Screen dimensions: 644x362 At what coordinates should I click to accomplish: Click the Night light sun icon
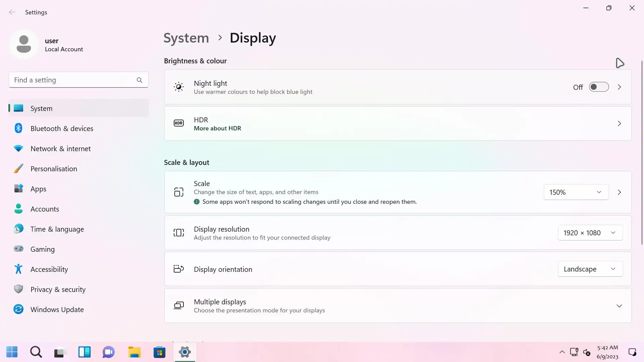(x=179, y=87)
